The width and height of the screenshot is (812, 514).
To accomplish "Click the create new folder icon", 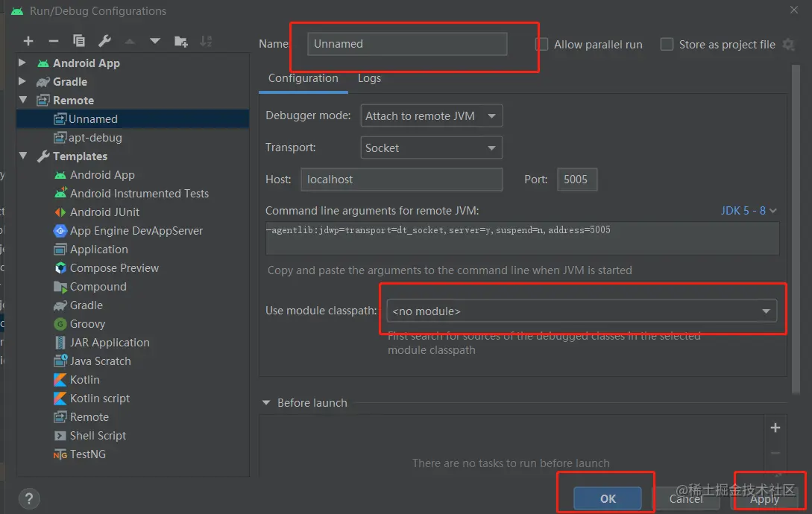I will 180,42.
